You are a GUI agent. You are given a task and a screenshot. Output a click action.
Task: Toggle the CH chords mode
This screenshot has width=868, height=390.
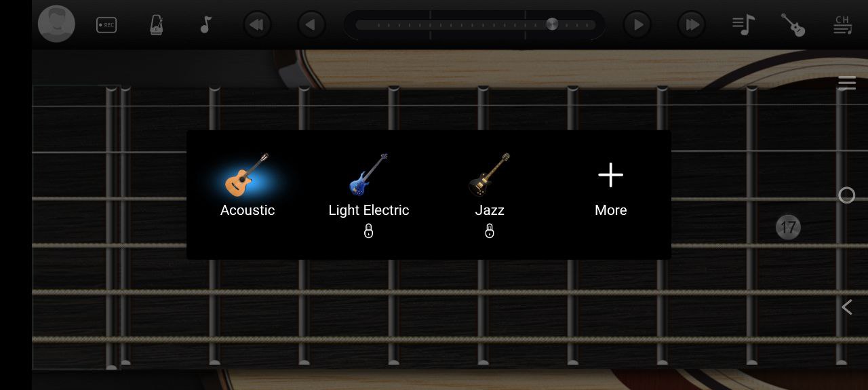point(842,25)
